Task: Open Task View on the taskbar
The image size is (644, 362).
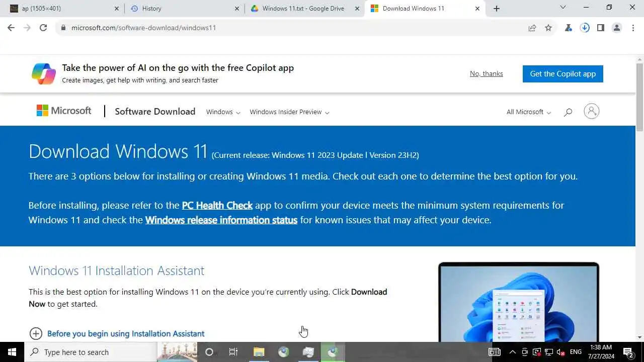Action: coord(233,352)
